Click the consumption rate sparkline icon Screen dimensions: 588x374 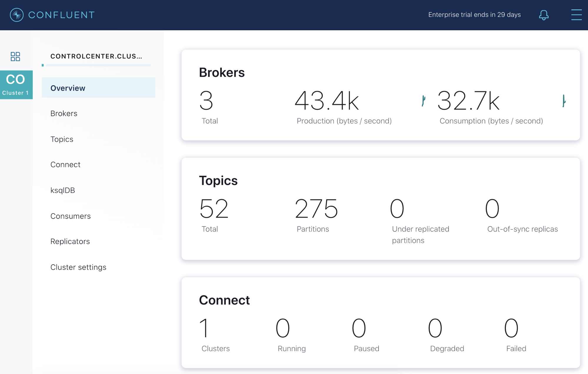[x=564, y=101]
